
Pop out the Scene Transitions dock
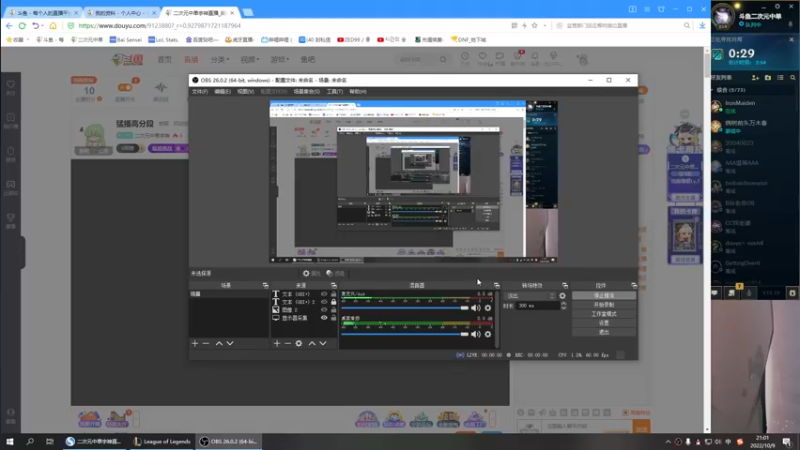tap(565, 285)
